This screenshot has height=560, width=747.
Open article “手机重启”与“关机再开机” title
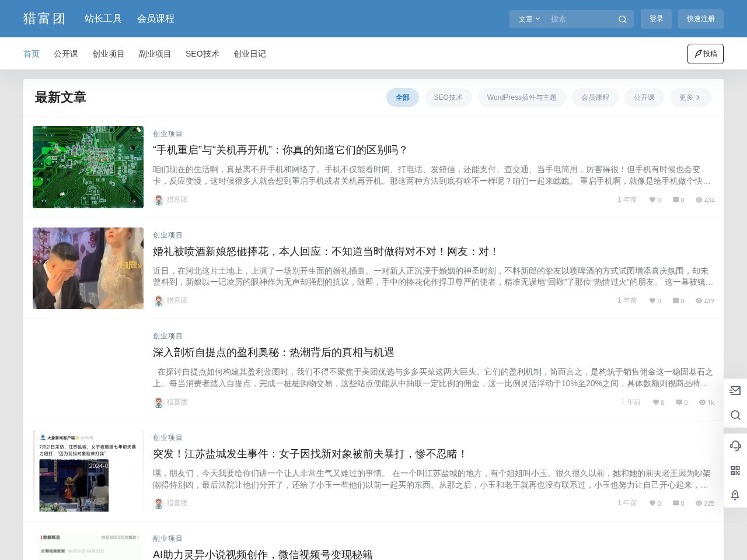pos(280,150)
